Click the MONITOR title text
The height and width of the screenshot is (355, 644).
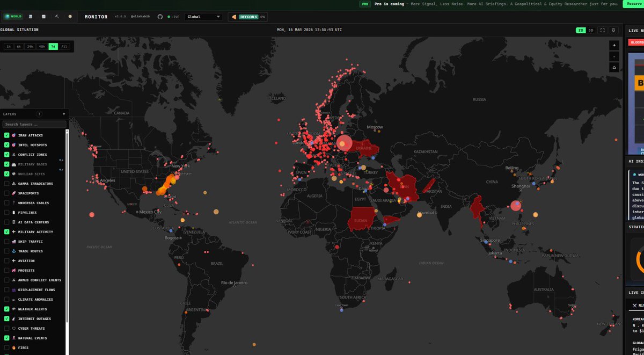click(96, 17)
